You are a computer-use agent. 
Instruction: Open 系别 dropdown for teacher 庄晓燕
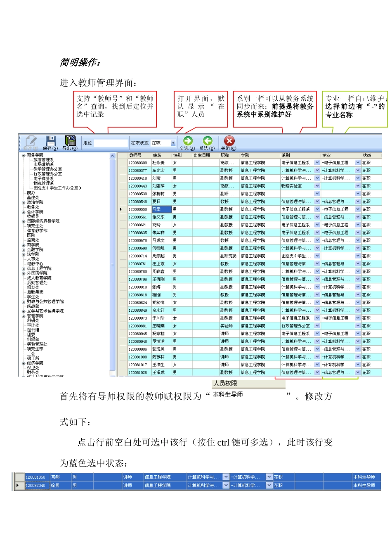tap(317, 326)
